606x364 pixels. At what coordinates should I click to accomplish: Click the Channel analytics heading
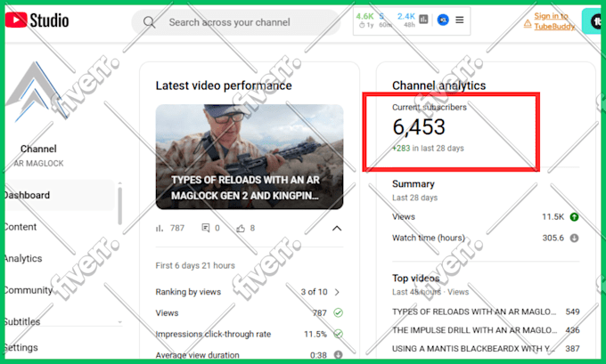(x=439, y=85)
